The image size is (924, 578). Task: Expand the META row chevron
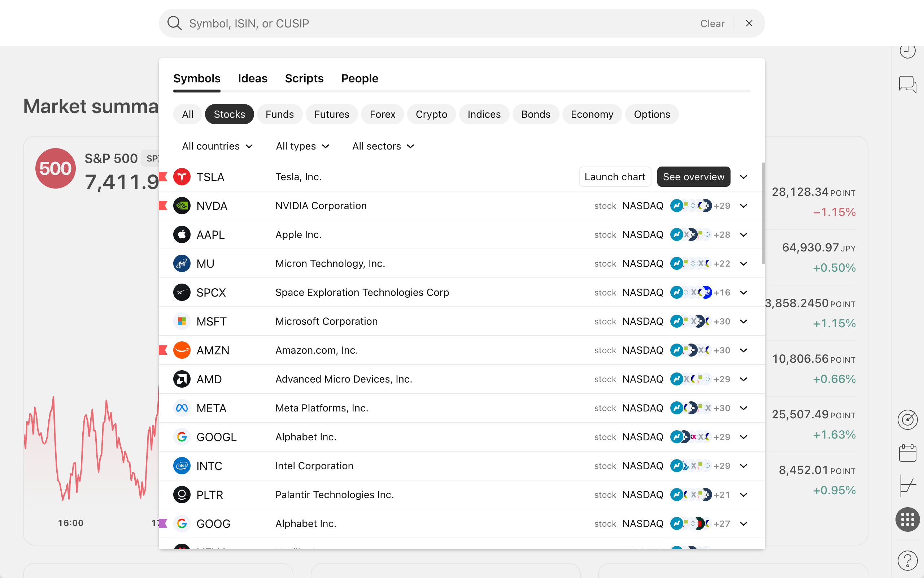pyautogui.click(x=744, y=408)
